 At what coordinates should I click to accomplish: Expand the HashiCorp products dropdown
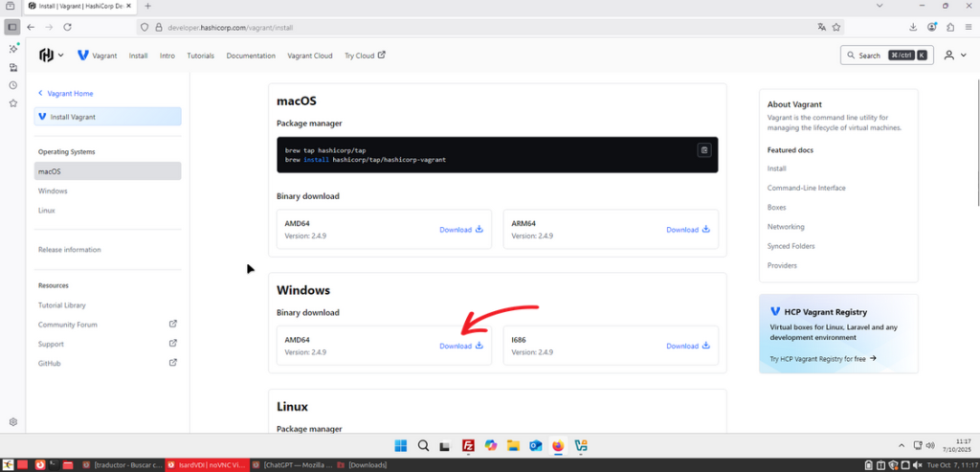point(51,56)
